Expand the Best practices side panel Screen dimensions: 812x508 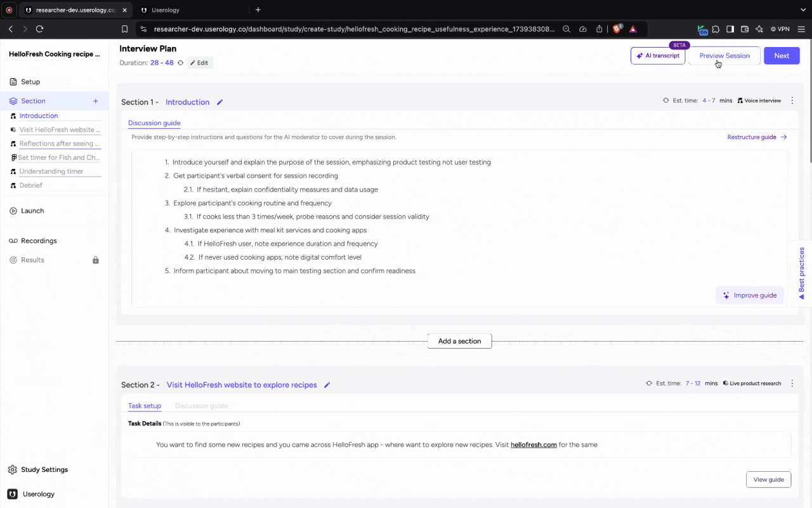tap(801, 273)
